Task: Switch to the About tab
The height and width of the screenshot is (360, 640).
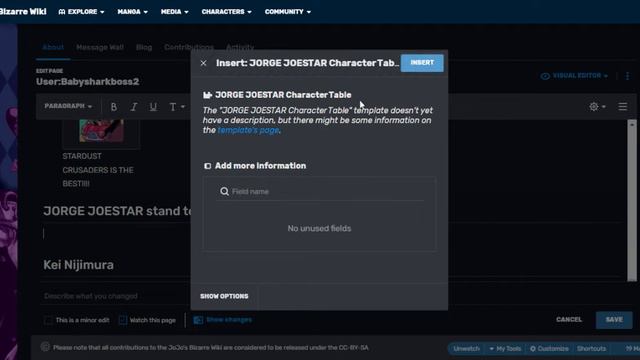Action: coord(53,47)
